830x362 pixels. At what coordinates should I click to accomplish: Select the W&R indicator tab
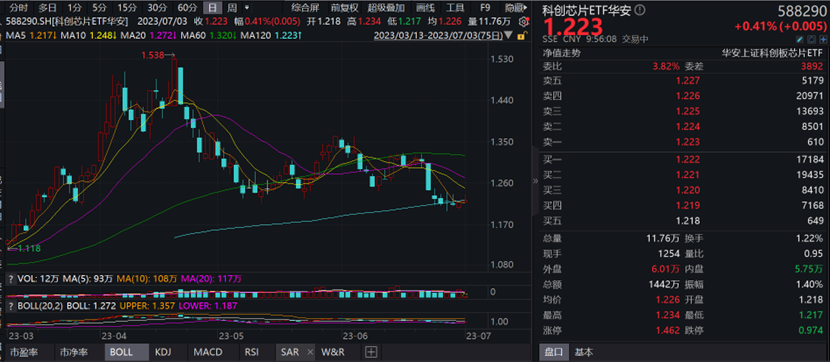pos(332,352)
